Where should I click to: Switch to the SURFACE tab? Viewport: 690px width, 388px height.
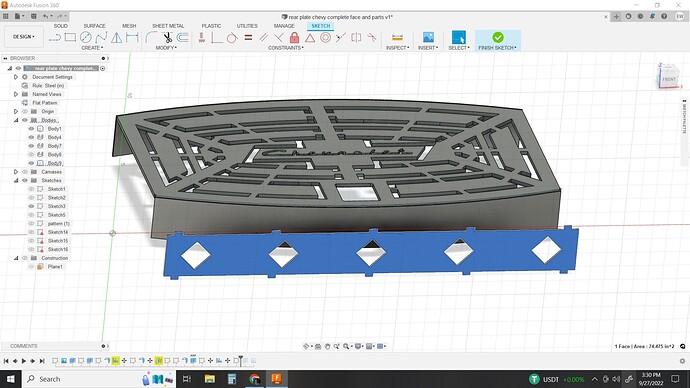click(94, 26)
